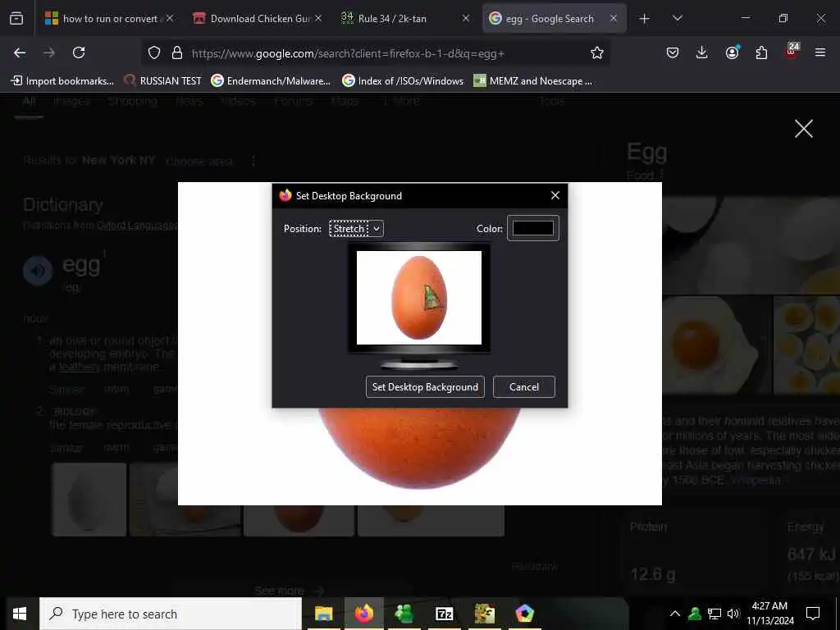The height and width of the screenshot is (630, 840).
Task: Open the 7-Zip taskbar icon
Action: point(444,614)
